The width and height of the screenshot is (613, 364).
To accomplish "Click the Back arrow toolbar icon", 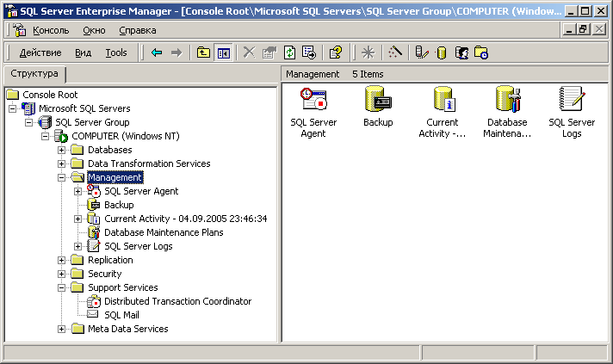I will coord(157,52).
